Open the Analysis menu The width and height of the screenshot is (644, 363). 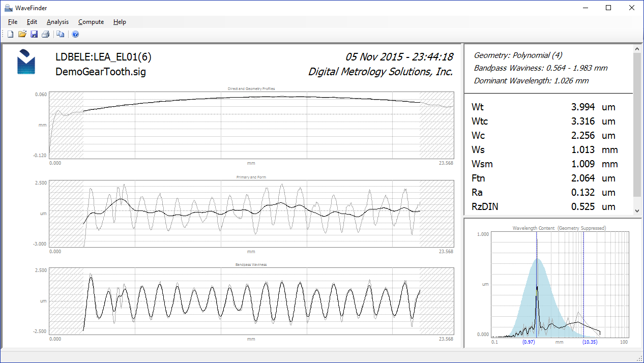click(57, 22)
